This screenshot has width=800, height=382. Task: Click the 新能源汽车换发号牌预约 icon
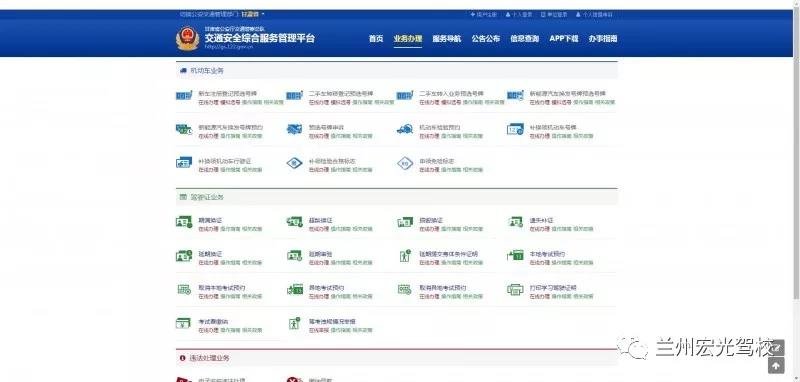point(184,130)
